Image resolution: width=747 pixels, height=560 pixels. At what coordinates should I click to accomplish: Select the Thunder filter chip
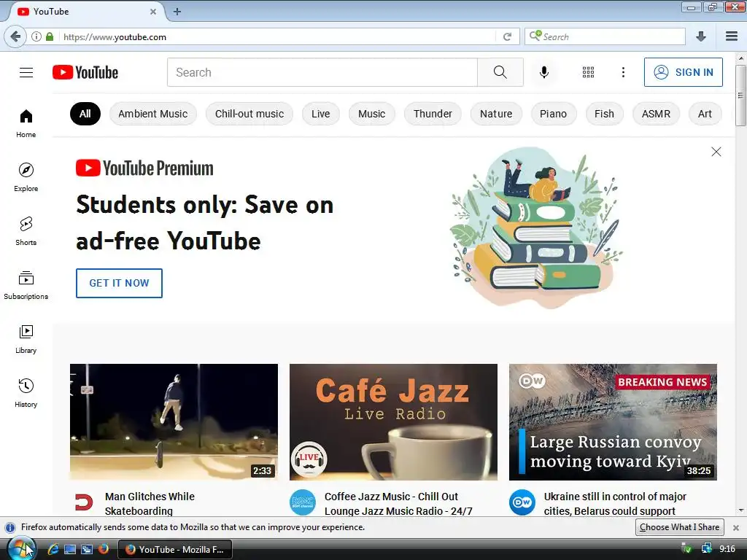[x=433, y=114]
